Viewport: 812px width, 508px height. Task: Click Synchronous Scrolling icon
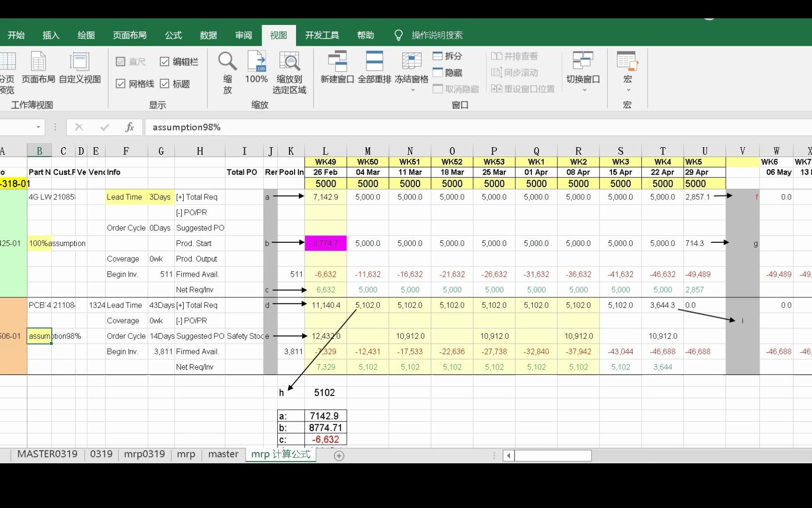496,72
